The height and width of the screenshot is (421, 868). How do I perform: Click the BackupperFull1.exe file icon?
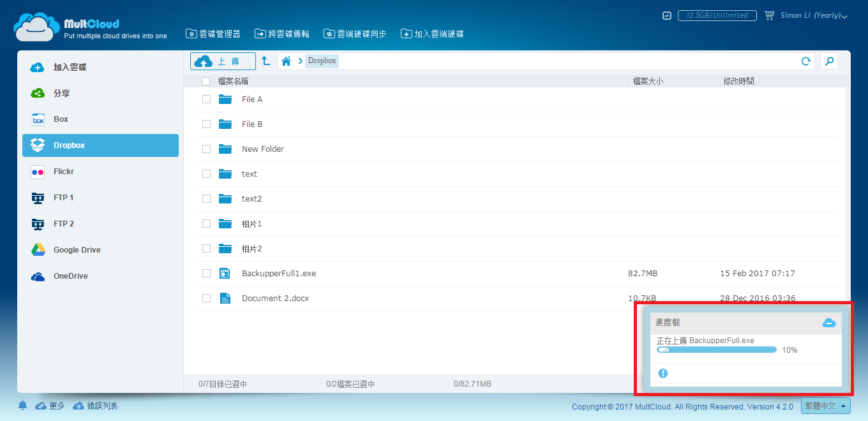click(225, 274)
